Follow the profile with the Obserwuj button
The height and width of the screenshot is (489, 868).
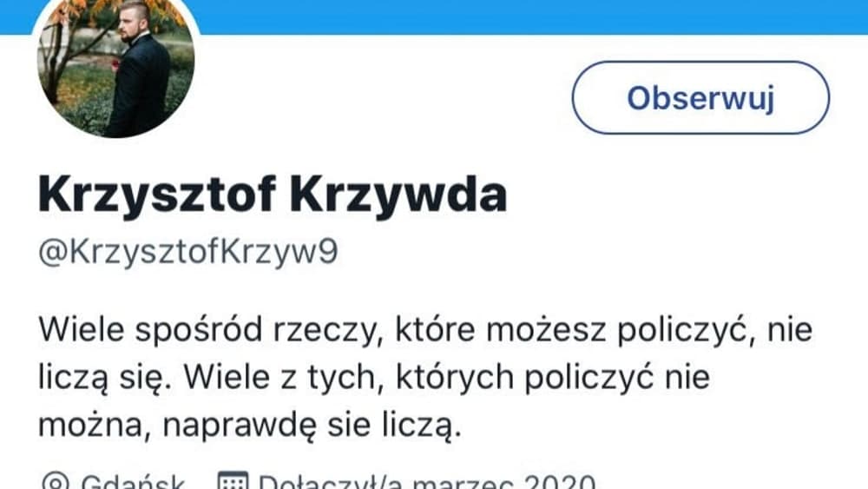700,97
